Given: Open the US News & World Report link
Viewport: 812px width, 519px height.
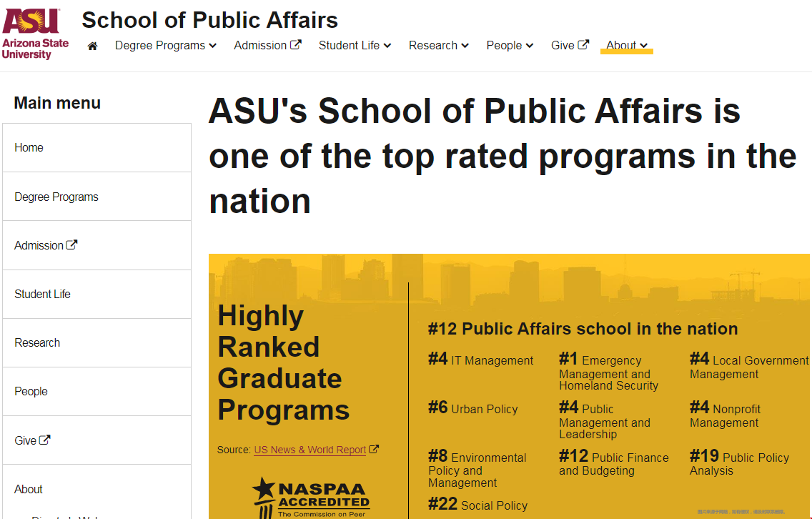Looking at the screenshot, I should (310, 450).
